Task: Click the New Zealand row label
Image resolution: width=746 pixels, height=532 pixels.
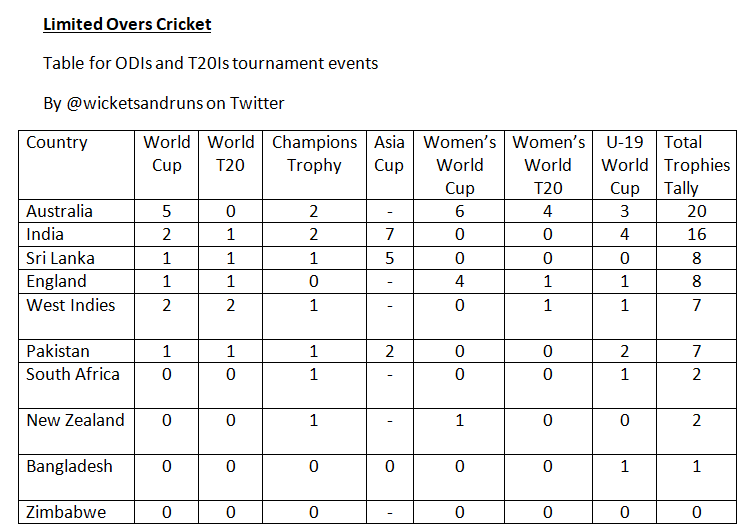Action: click(x=75, y=420)
